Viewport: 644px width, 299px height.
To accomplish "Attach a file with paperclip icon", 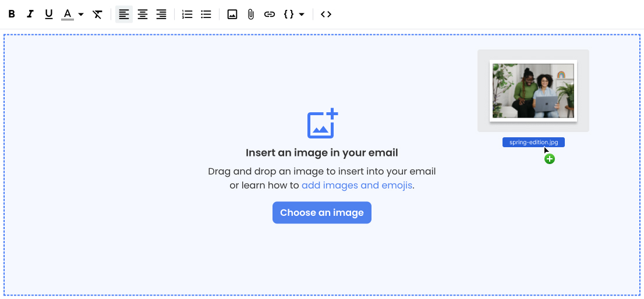I will 250,15.
